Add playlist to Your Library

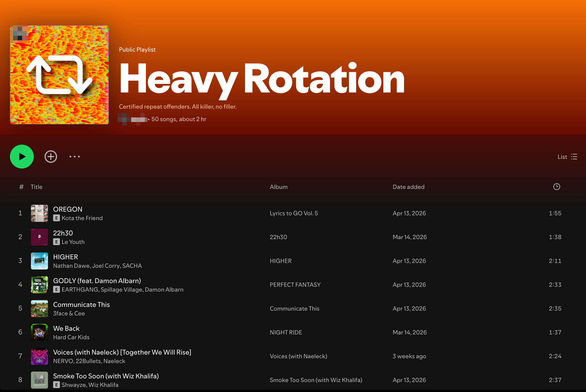pyautogui.click(x=51, y=157)
